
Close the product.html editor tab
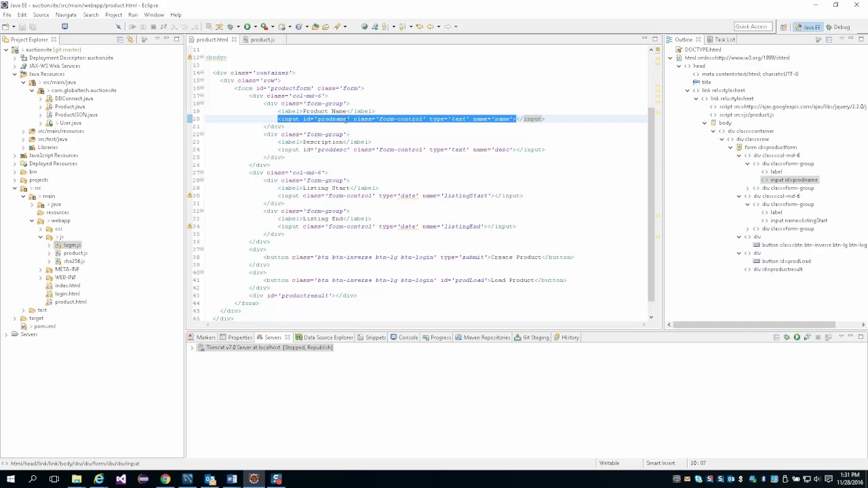pos(235,39)
